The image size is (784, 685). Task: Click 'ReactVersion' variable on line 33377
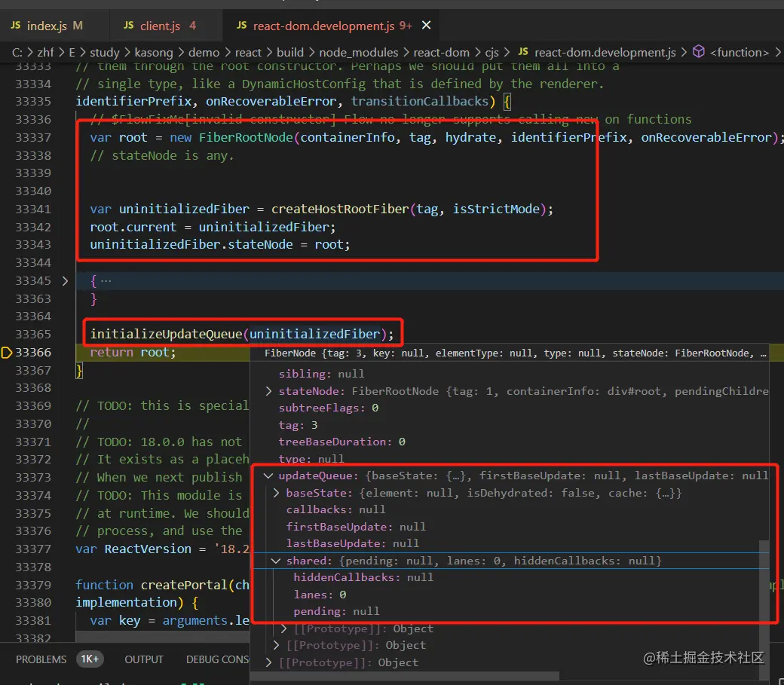point(148,549)
